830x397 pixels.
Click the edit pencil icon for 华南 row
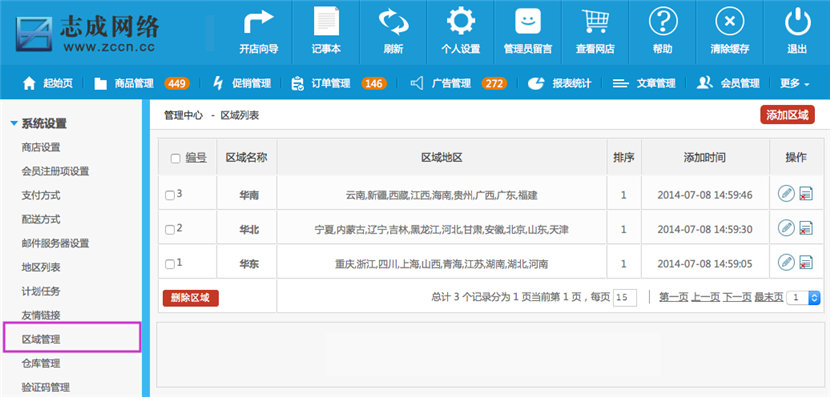(x=786, y=194)
